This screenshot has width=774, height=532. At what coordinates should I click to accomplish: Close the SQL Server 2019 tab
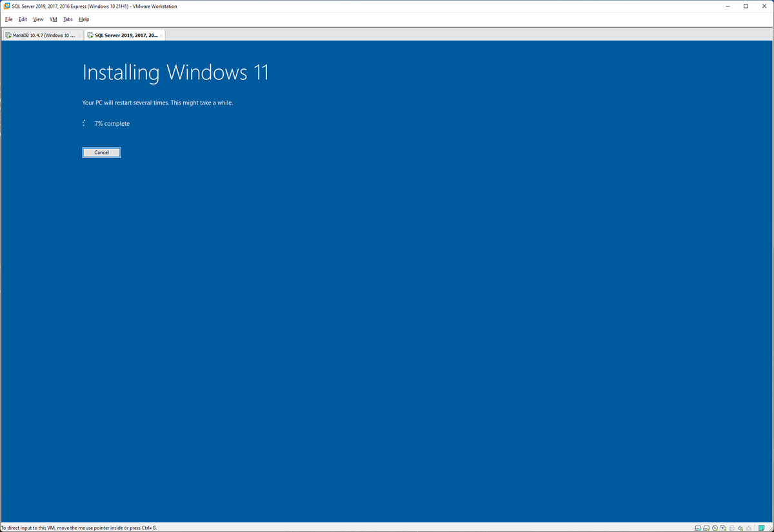point(161,35)
